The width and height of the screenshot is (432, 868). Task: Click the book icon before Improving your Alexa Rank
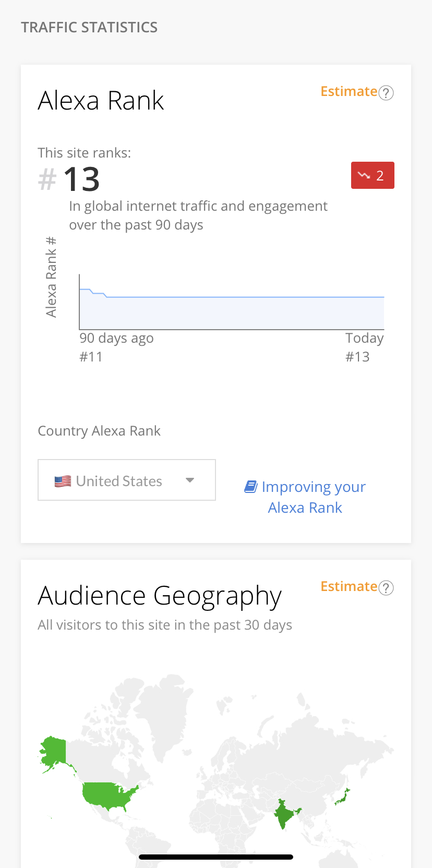[251, 487]
